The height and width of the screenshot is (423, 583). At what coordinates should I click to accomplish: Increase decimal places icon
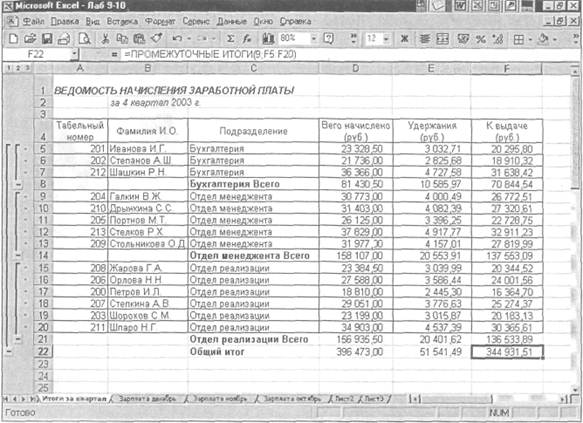[497, 39]
